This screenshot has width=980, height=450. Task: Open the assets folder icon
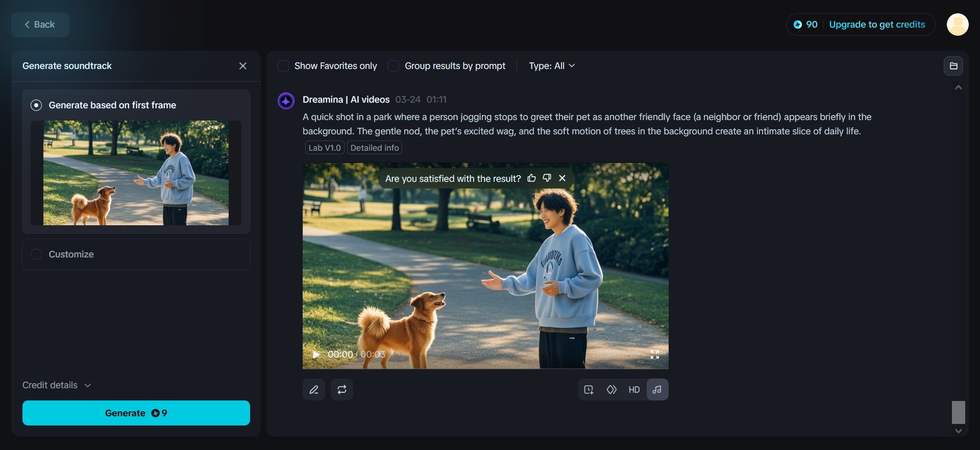point(953,66)
